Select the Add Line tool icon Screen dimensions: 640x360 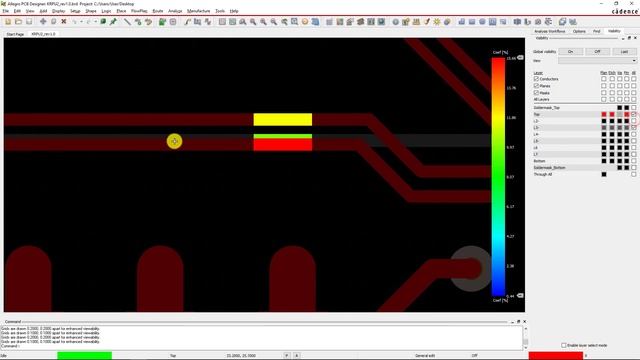coord(127,22)
